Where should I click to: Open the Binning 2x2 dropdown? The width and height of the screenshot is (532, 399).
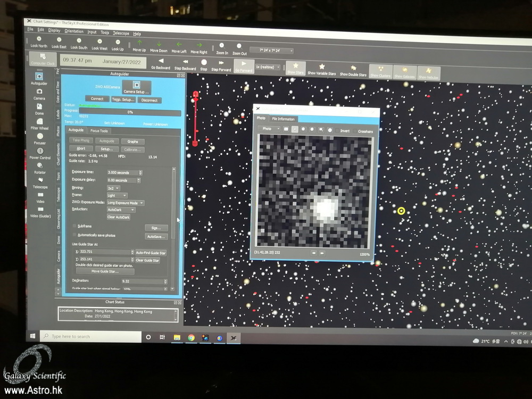click(113, 188)
